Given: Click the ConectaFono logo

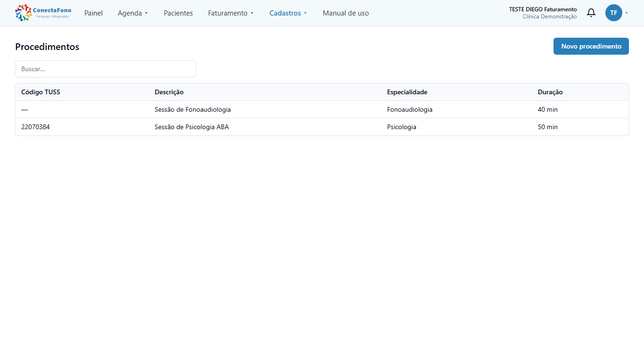Looking at the screenshot, I should (43, 13).
